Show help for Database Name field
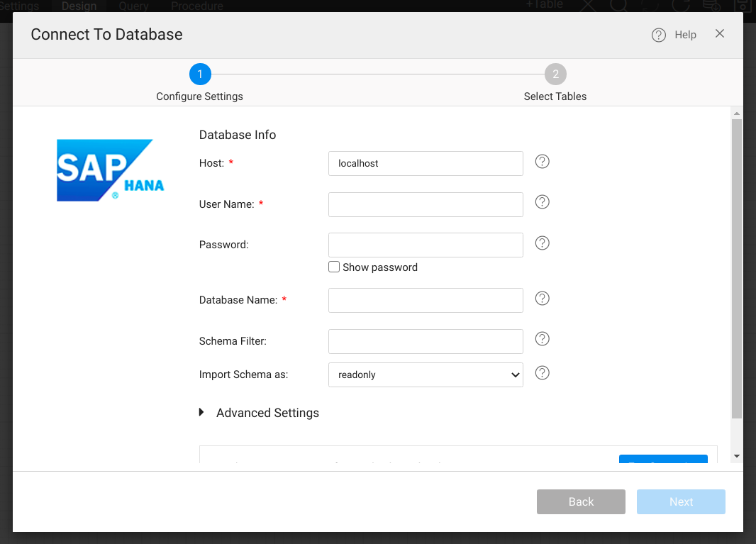 click(543, 299)
